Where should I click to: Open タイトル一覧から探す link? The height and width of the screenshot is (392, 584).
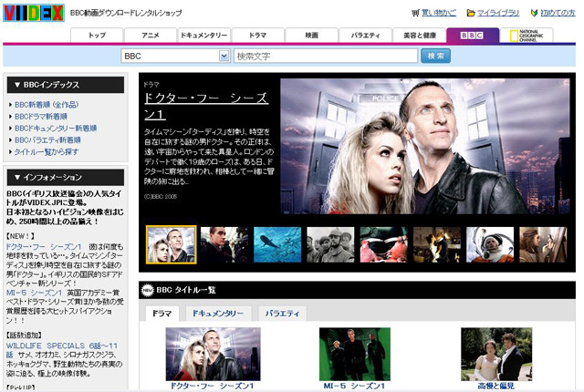tap(47, 151)
